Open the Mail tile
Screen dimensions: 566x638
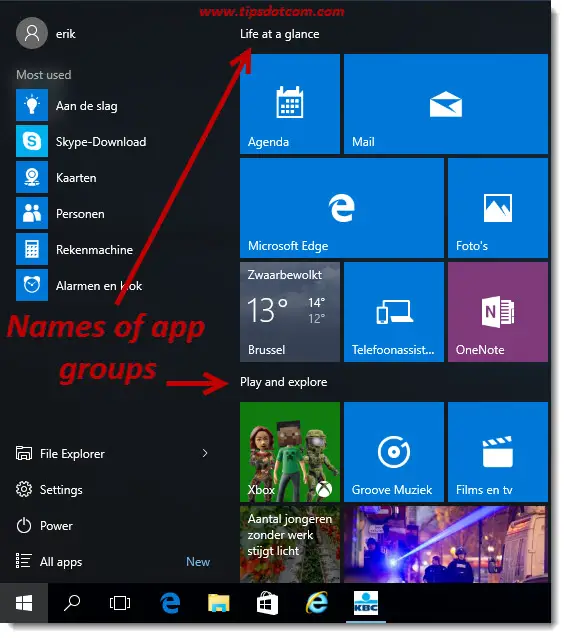coord(446,104)
